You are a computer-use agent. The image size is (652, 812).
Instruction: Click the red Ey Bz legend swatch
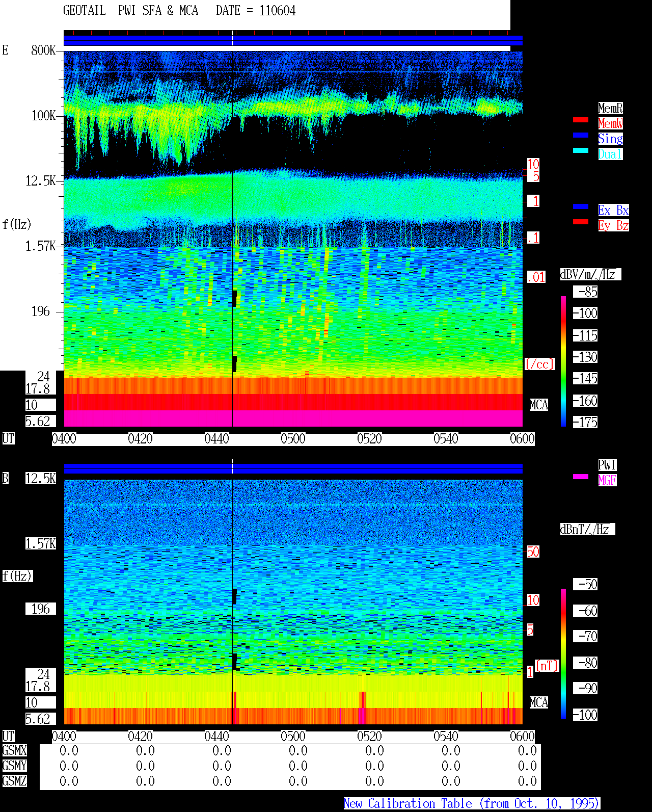click(x=581, y=222)
